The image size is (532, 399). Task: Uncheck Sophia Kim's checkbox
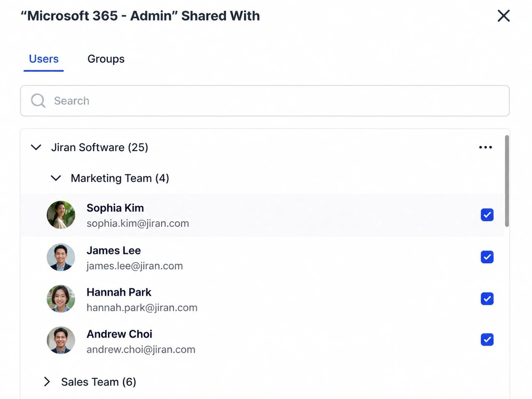[x=487, y=215]
